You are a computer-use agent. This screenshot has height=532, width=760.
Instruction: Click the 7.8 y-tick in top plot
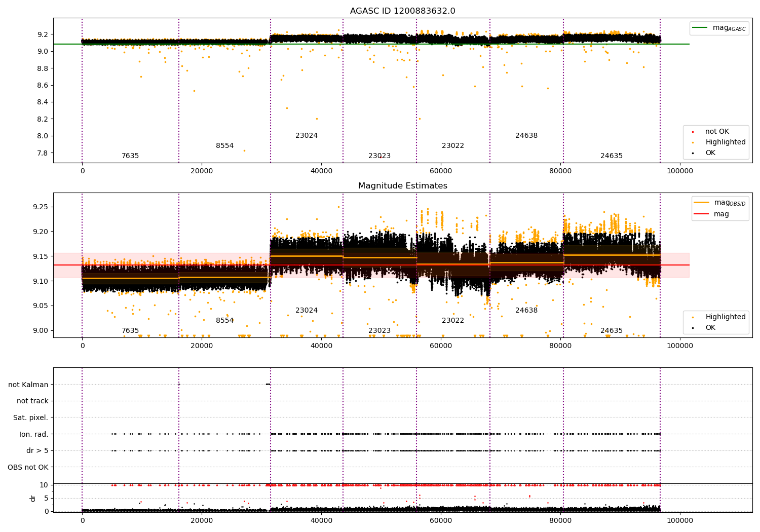[x=43, y=153]
